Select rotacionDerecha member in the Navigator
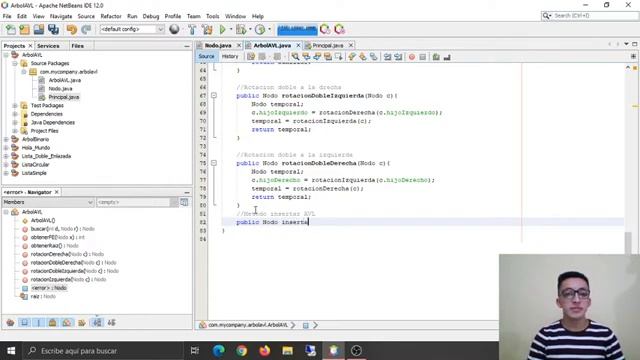Viewport: 640px width, 360px height. click(67, 254)
